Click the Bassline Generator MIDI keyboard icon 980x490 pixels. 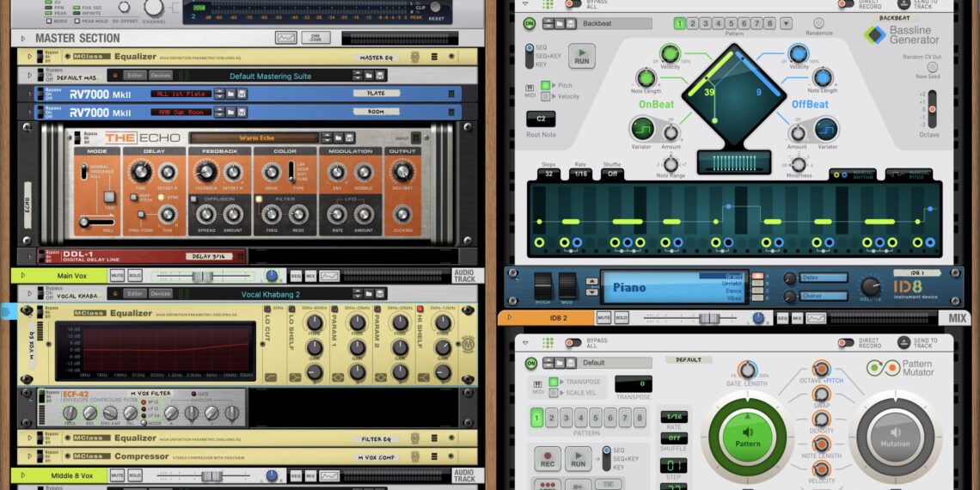(x=530, y=89)
